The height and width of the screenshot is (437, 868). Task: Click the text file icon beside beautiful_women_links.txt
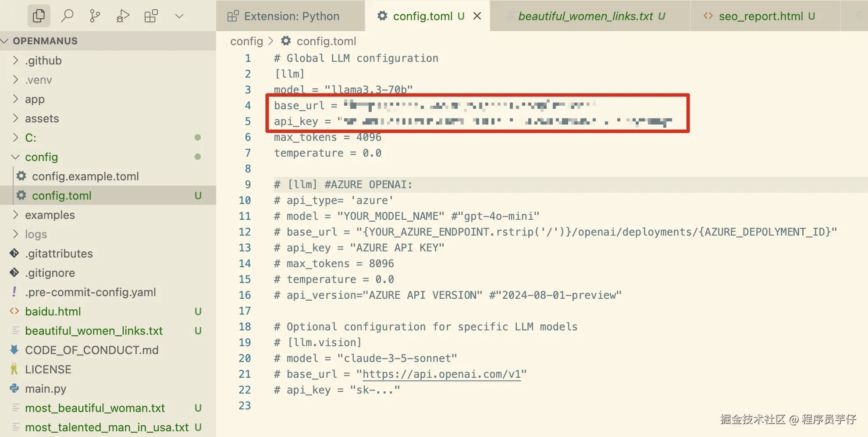point(15,330)
